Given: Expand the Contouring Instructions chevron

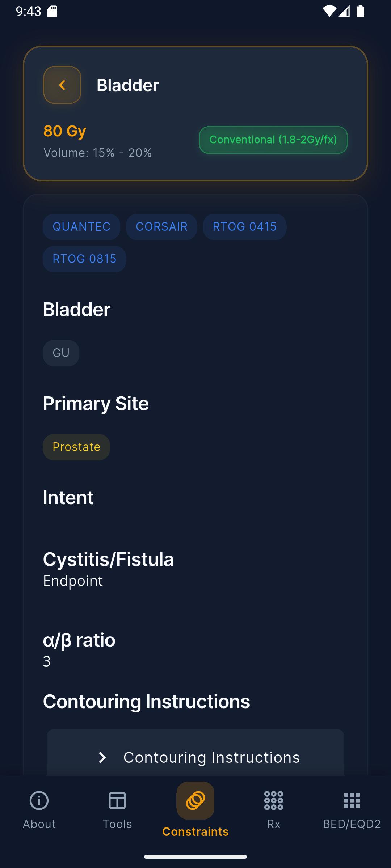Looking at the screenshot, I should (x=102, y=757).
